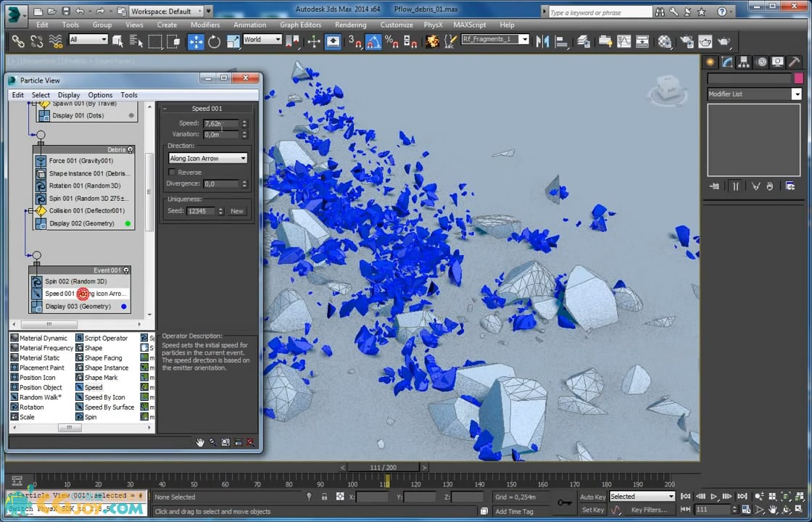812x522 pixels.
Task: Open the Hierarchy command panel tab
Action: pyautogui.click(x=744, y=62)
